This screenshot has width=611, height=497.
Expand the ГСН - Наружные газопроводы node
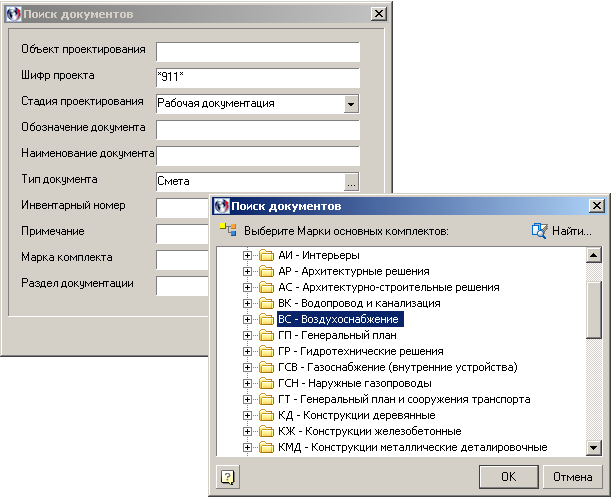point(247,383)
